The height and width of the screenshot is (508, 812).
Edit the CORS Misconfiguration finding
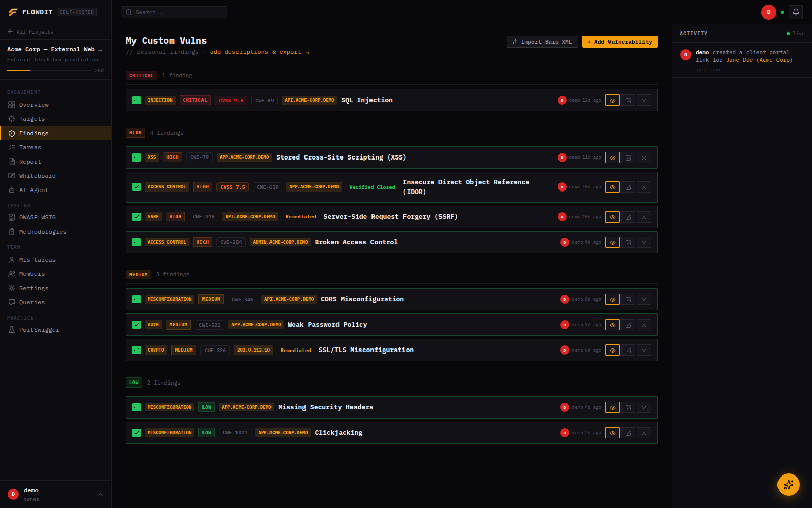click(x=628, y=300)
